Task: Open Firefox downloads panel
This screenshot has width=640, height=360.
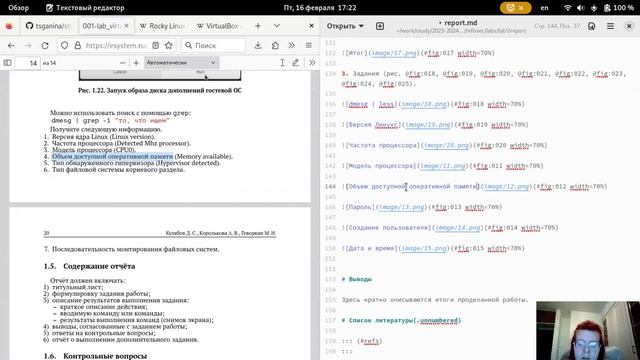Action: [258, 45]
